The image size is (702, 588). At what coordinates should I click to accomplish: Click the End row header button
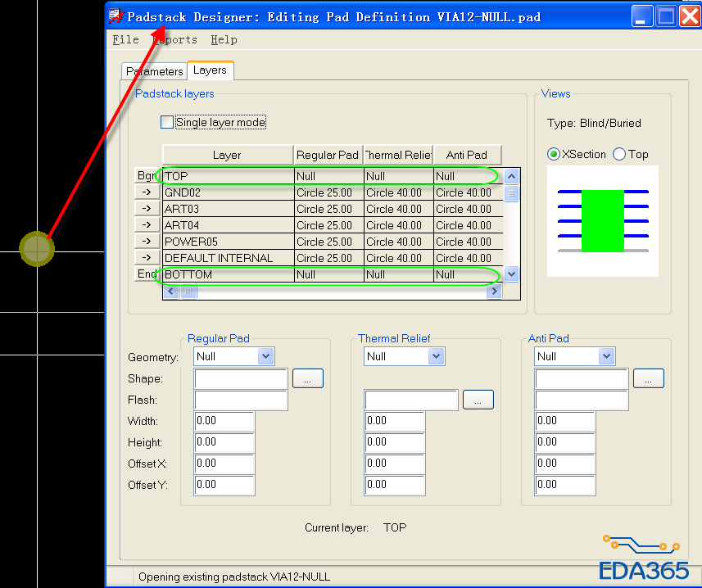(147, 274)
